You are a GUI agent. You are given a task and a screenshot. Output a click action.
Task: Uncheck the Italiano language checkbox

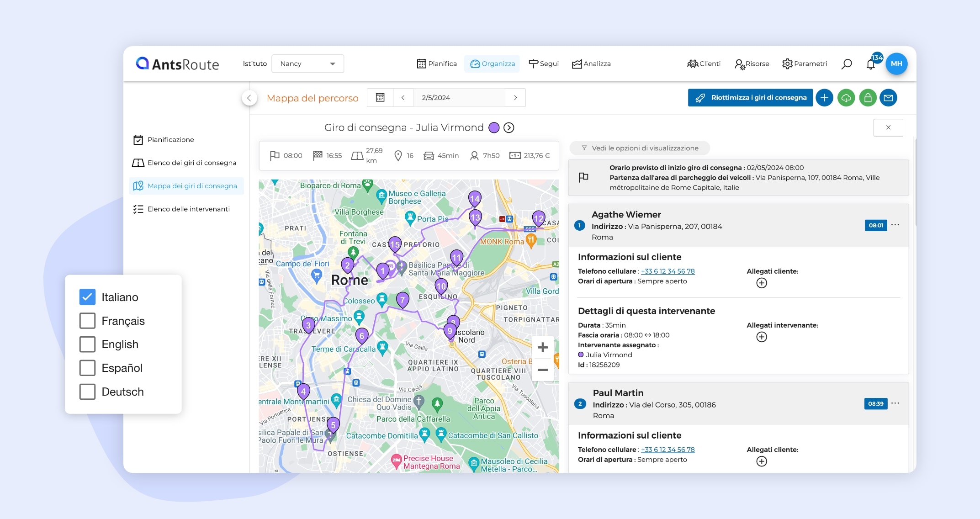[x=87, y=297]
